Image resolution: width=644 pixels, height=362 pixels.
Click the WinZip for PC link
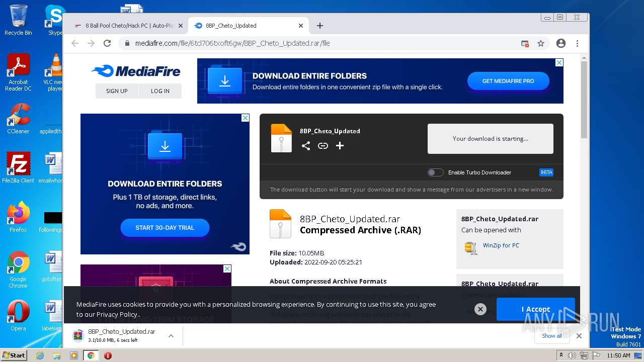click(501, 245)
